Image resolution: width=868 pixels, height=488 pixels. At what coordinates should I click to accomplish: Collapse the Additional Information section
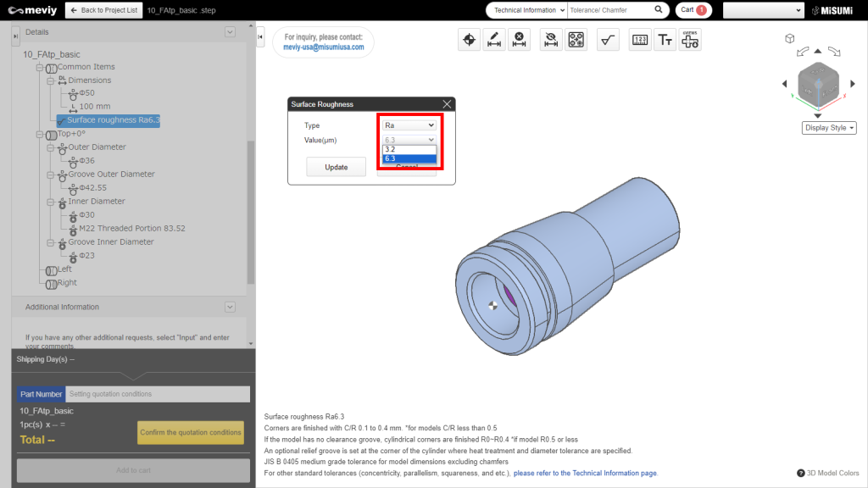pyautogui.click(x=229, y=306)
